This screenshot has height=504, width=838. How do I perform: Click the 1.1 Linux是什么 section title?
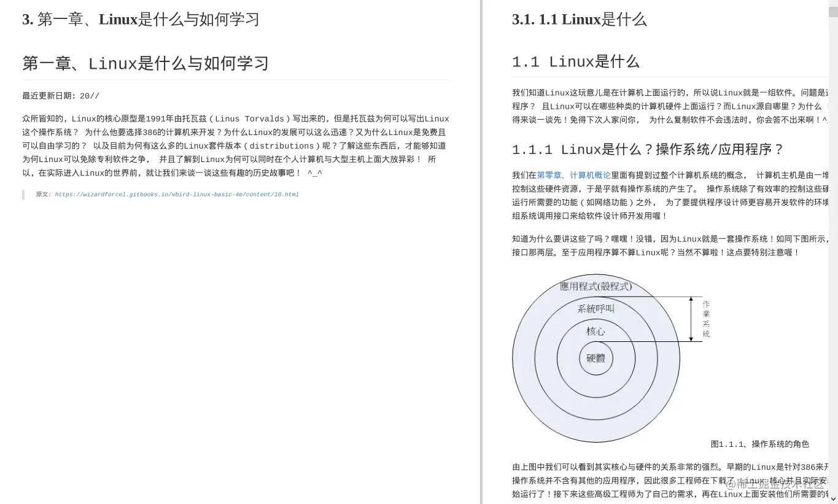pyautogui.click(x=575, y=61)
